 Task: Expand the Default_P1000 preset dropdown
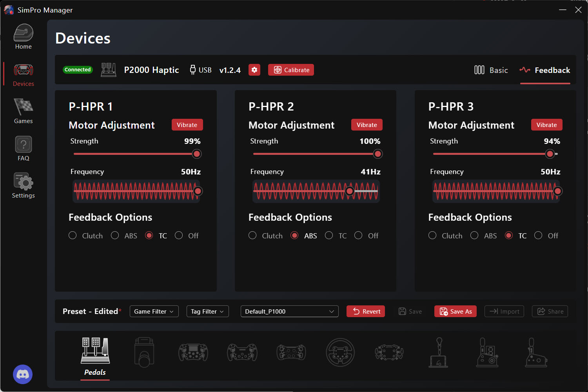coord(289,311)
